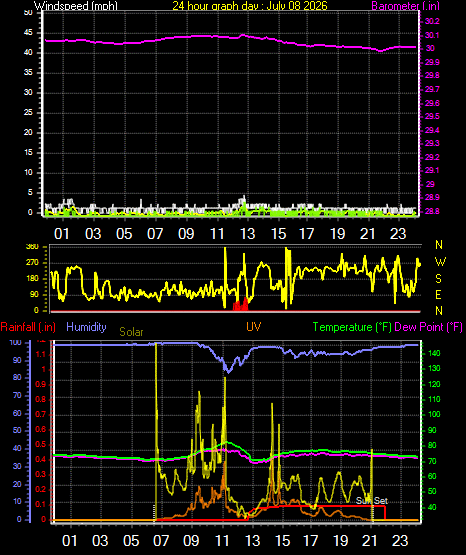The image size is (466, 555).
Task: Click the 'Humidity' legend label
Action: 86,327
